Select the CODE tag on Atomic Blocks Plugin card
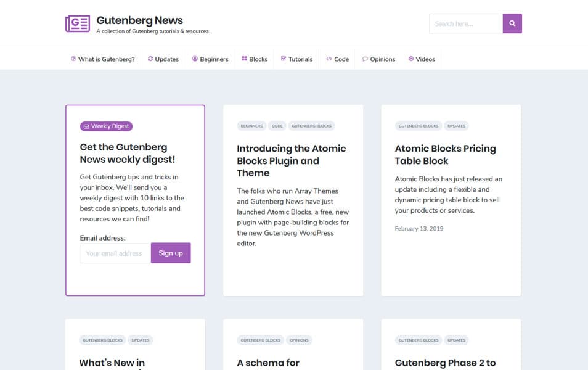588x370 pixels. click(x=277, y=126)
